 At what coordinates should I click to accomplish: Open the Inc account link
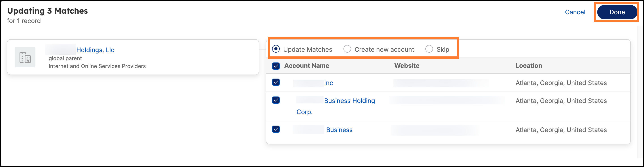(328, 83)
